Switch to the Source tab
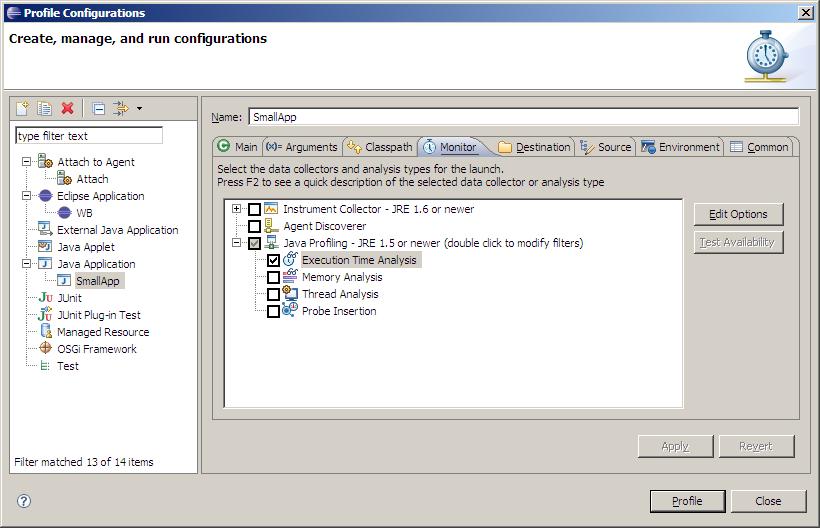The width and height of the screenshot is (820, 528). [606, 147]
